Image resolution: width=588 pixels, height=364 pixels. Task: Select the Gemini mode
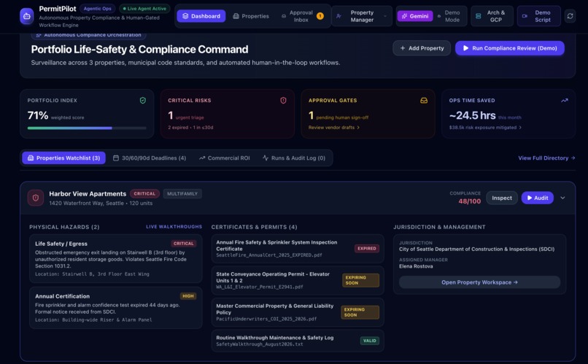[415, 16]
